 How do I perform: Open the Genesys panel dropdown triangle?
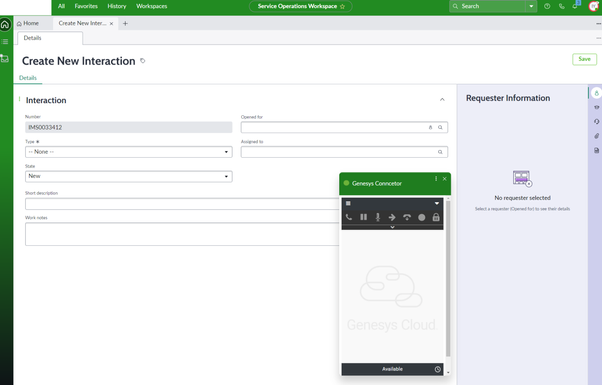tap(437, 203)
